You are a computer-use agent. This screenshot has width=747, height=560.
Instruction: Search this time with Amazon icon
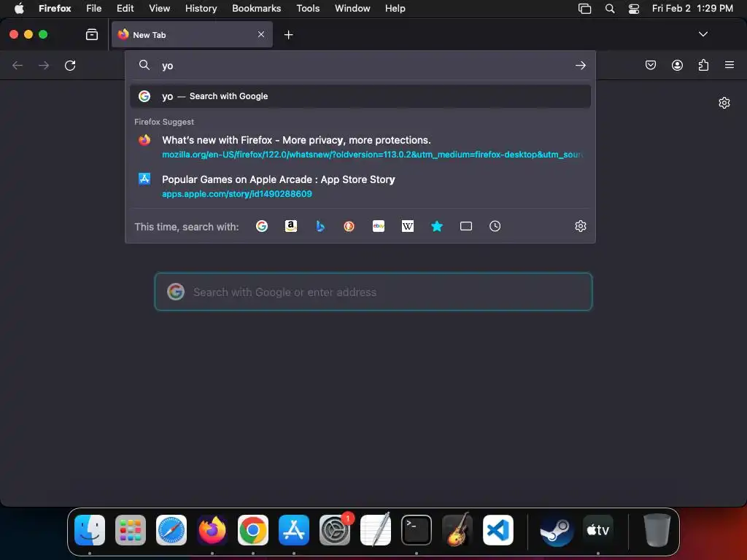click(290, 226)
